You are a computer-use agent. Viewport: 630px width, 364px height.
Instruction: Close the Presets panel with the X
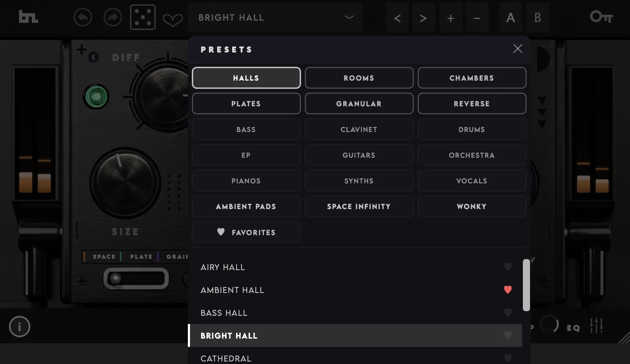click(517, 49)
